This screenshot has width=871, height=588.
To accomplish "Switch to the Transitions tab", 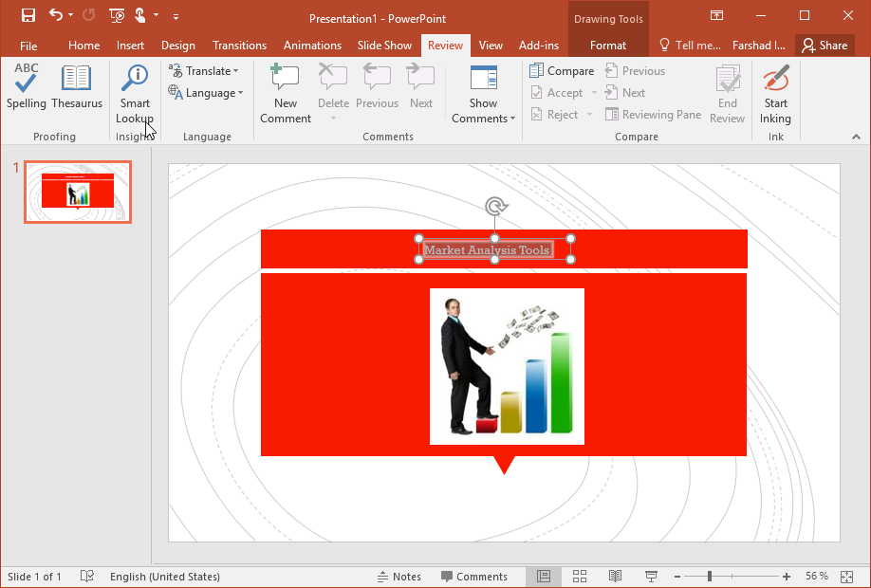I will (x=239, y=46).
